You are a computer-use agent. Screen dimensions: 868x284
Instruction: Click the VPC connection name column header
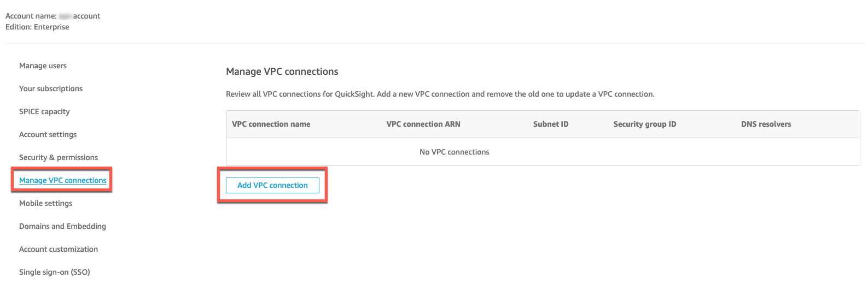coord(271,124)
